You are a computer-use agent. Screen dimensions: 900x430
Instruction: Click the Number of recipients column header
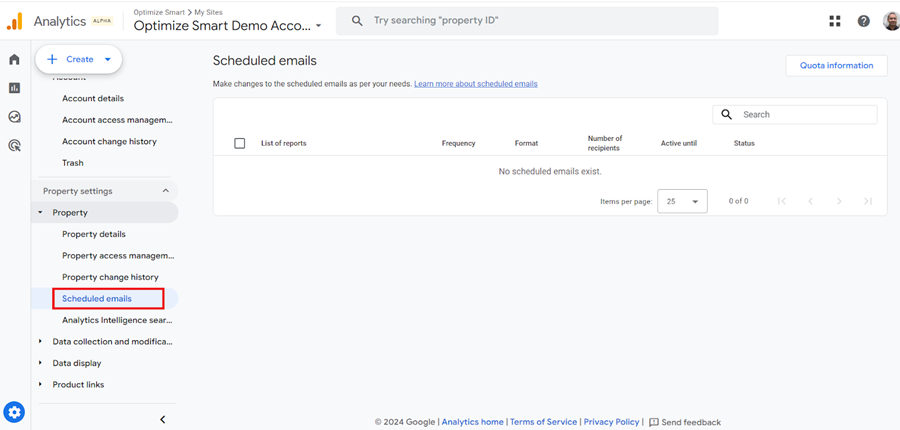coord(605,144)
